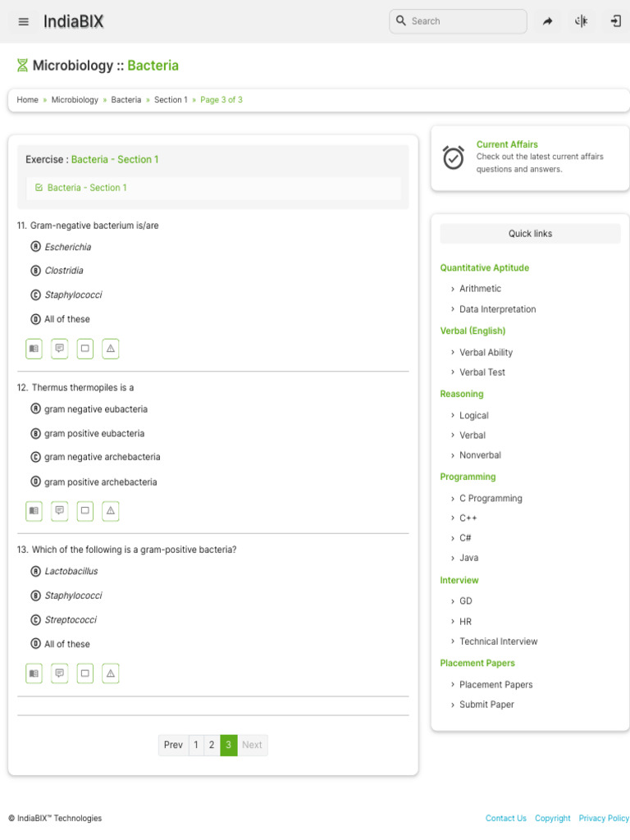Viewport: 630px width, 840px height.
Task: Choose option C gram negative archebacteria
Action: [35, 457]
